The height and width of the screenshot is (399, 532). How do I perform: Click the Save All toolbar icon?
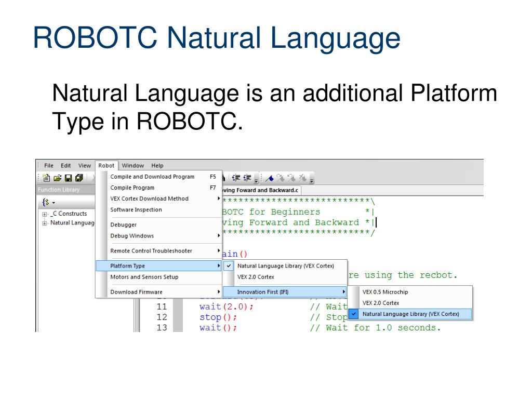(79, 178)
